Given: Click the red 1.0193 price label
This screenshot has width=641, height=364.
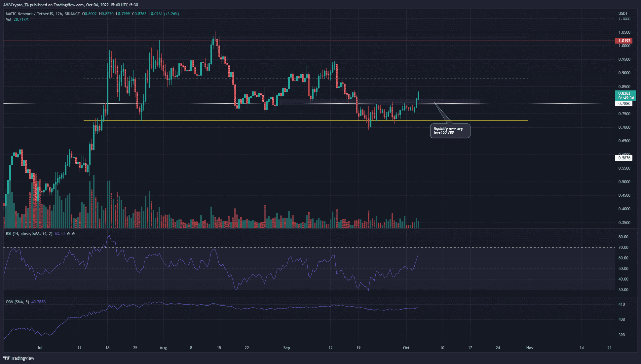Looking at the screenshot, I should [x=624, y=41].
